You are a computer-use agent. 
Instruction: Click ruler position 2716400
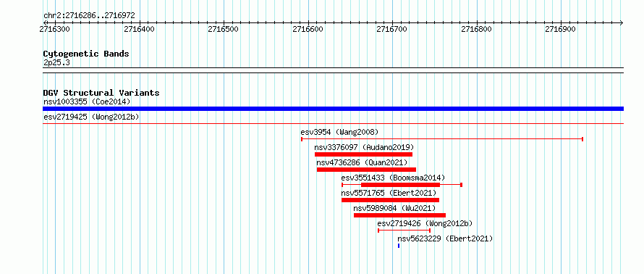139,29
